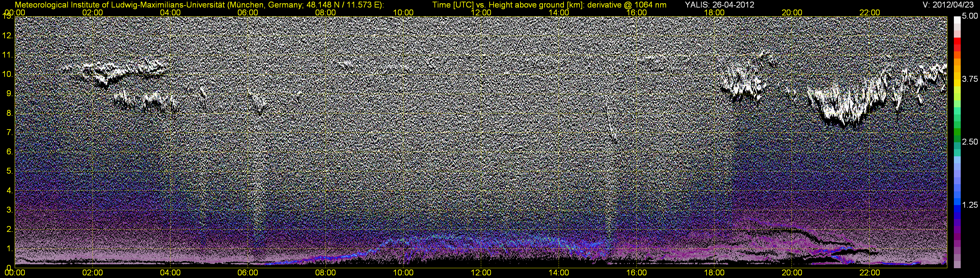Select the 04:00 label on the bottom time axis
The height and width of the screenshot is (278, 980).
(x=171, y=273)
